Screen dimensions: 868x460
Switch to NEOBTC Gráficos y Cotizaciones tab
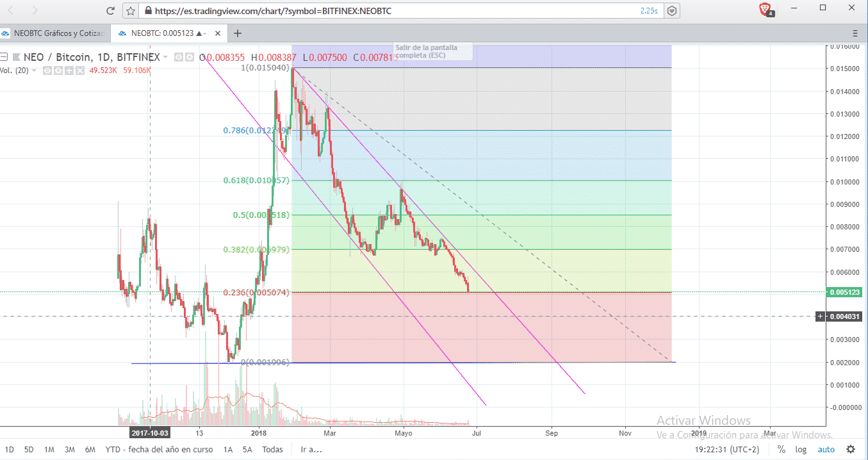pos(54,33)
